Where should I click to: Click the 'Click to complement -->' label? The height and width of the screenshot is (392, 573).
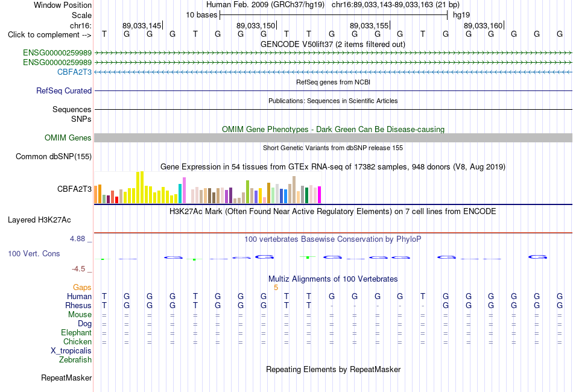pos(49,35)
